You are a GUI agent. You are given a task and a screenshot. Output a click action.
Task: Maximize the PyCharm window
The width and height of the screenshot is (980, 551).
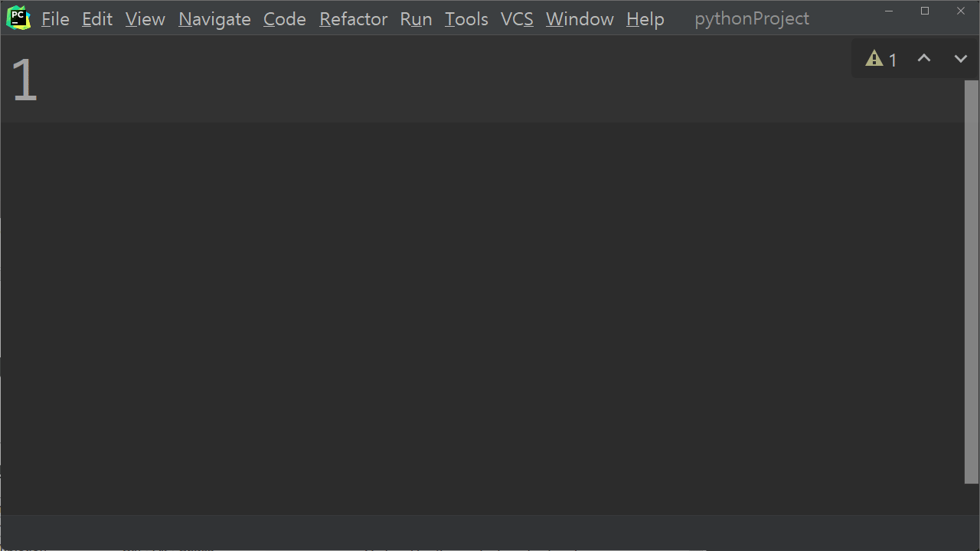[925, 11]
